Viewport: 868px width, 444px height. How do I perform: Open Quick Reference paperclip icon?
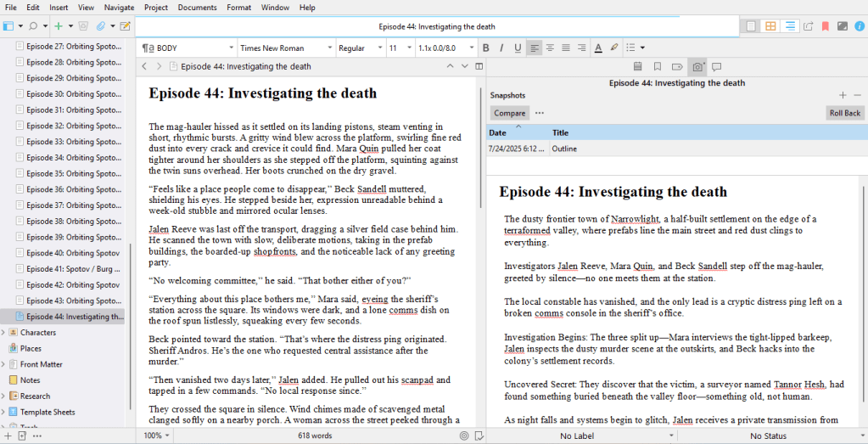coord(101,26)
